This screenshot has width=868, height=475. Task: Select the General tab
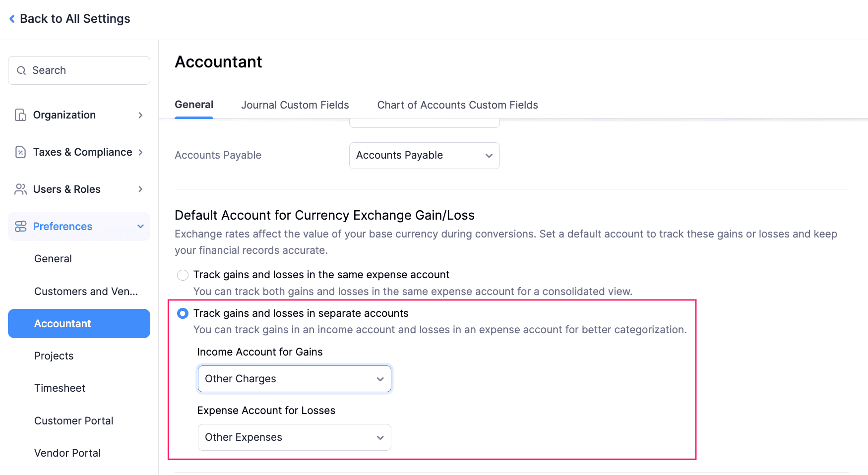click(x=194, y=105)
